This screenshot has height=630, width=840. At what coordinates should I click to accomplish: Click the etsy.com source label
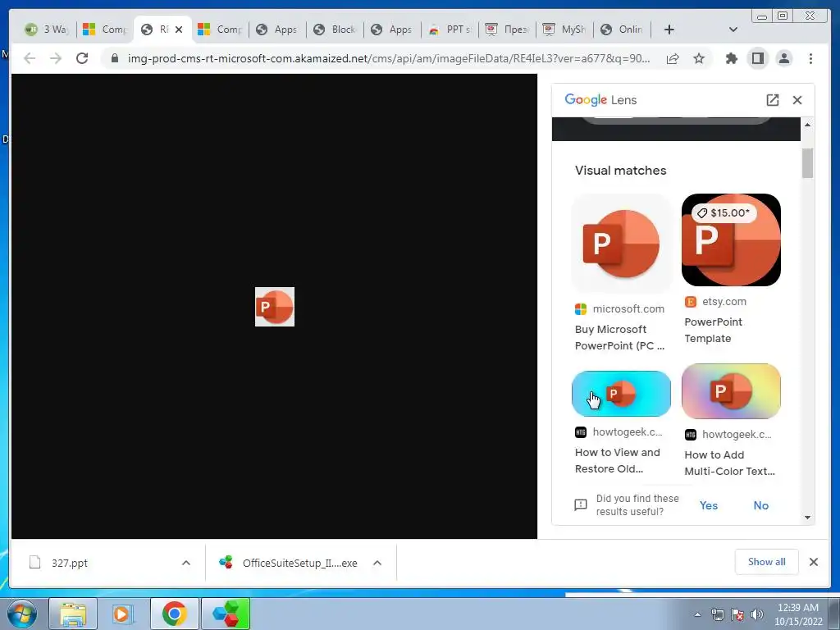[724, 302]
